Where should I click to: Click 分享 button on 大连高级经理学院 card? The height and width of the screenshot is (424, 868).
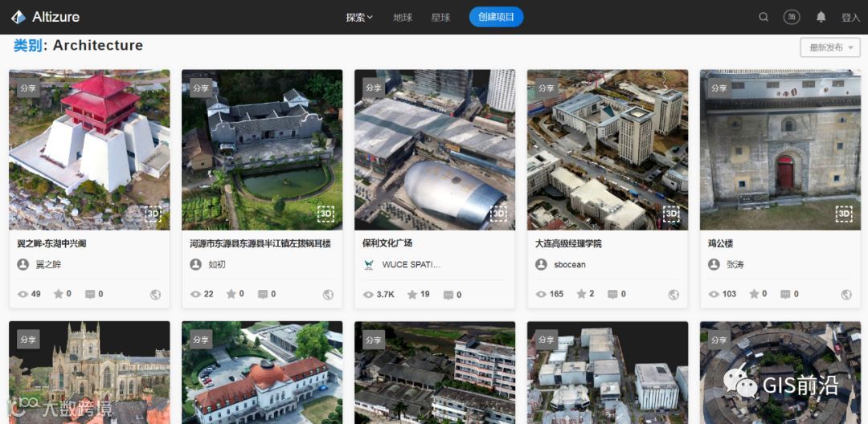coord(546,88)
